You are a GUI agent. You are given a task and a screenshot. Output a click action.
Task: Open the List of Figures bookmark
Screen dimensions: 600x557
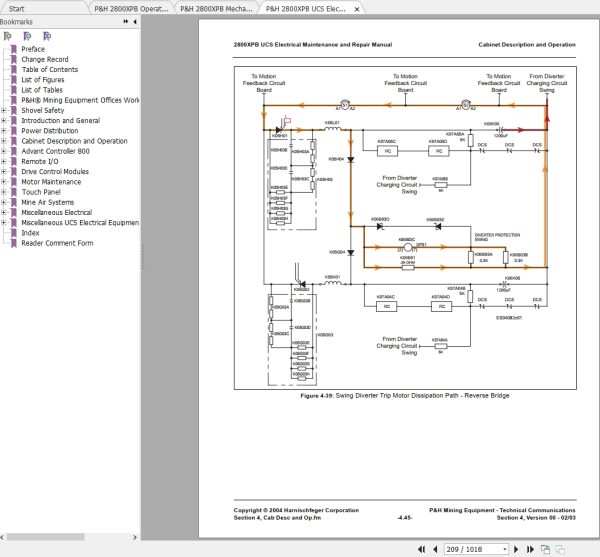pos(45,80)
